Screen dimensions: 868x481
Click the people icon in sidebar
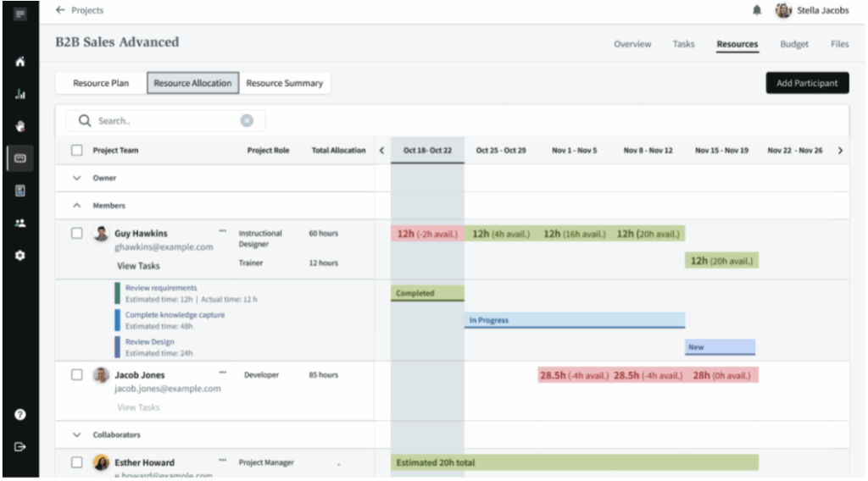point(19,224)
